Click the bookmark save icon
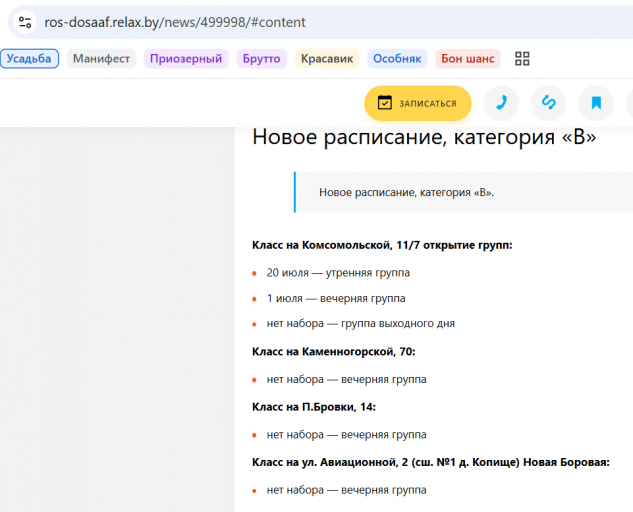Viewport: 633px width, 512px height. tap(596, 103)
